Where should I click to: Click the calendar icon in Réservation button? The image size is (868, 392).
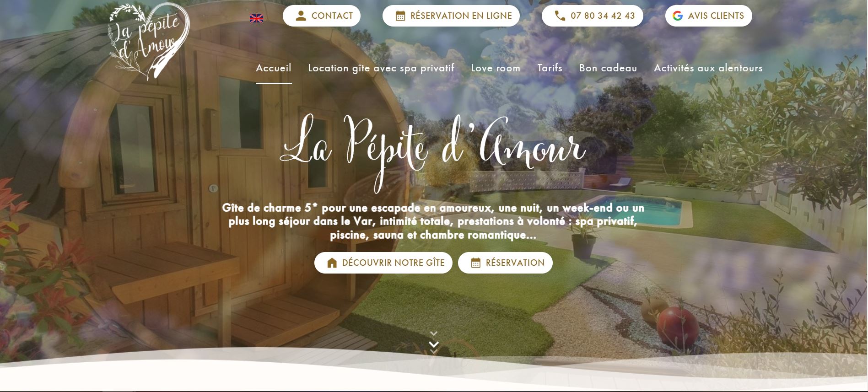pos(476,263)
